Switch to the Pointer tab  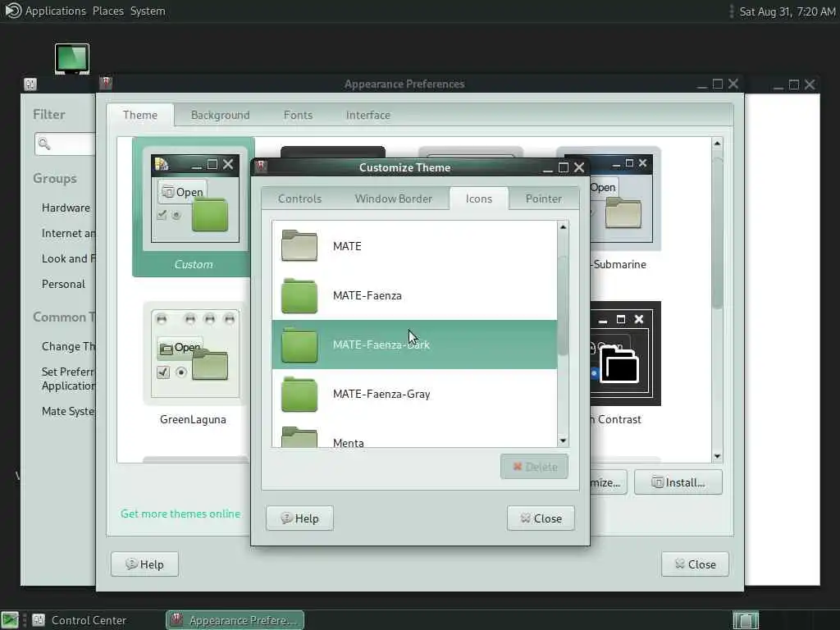pyautogui.click(x=543, y=199)
